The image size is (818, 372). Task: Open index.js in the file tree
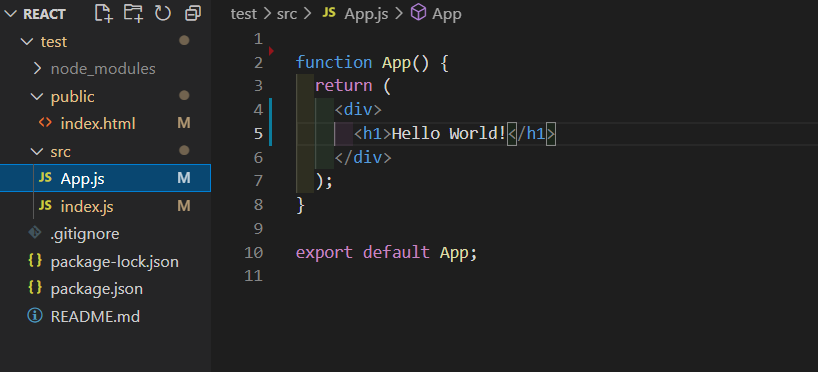tap(87, 207)
